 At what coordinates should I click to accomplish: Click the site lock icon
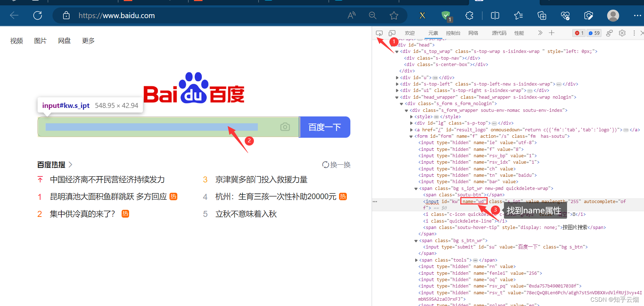pos(66,15)
